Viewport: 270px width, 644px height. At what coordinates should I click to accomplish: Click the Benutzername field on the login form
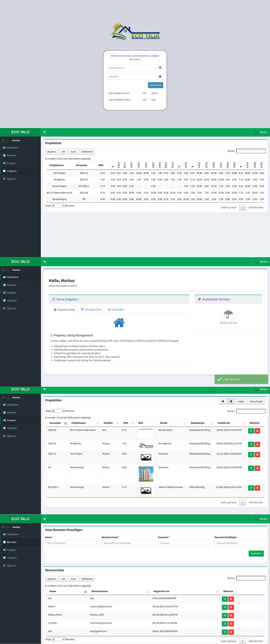[x=132, y=68]
